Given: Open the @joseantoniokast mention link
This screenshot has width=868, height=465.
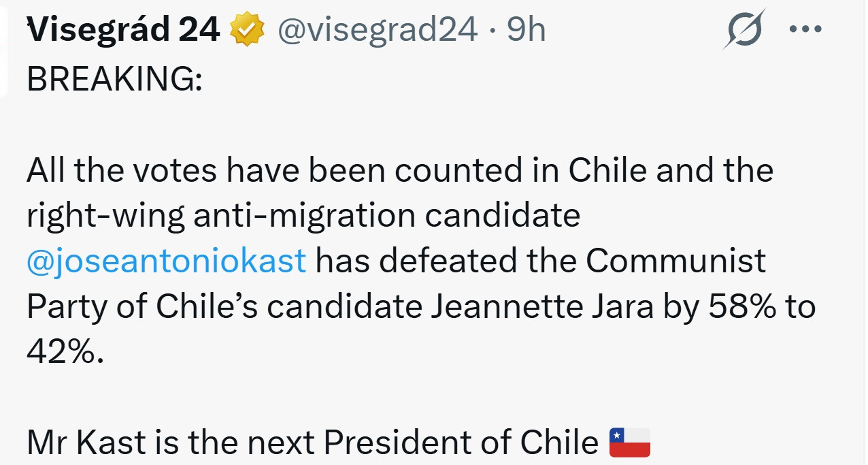Looking at the screenshot, I should [166, 261].
